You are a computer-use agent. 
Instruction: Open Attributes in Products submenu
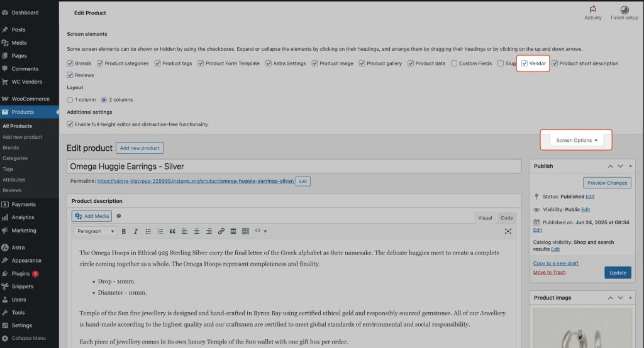pyautogui.click(x=14, y=180)
